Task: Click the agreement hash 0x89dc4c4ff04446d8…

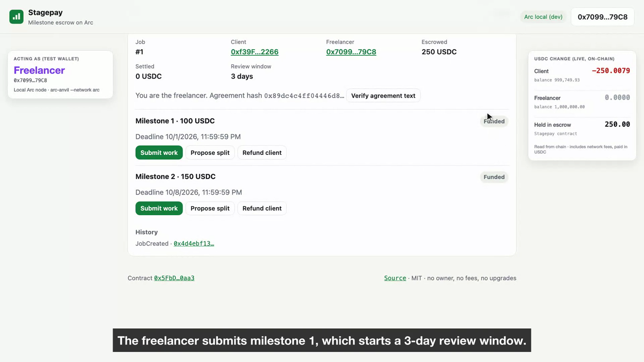Action: click(304, 96)
